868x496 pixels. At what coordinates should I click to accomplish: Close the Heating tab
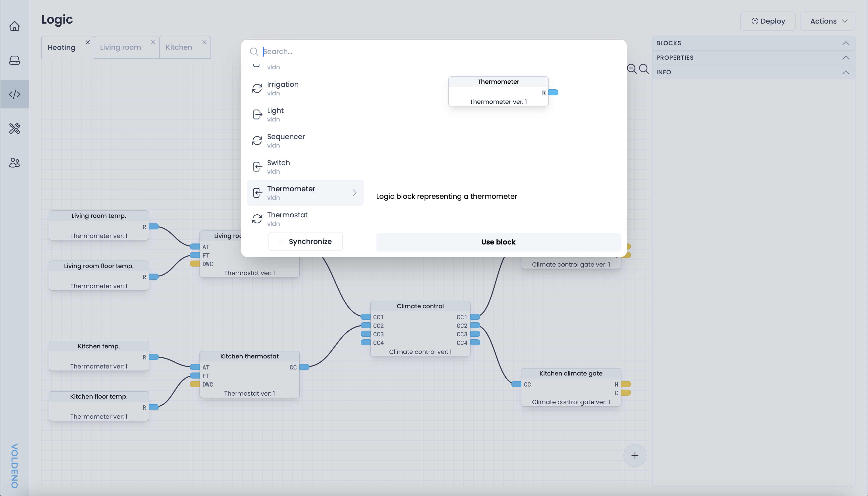(88, 42)
